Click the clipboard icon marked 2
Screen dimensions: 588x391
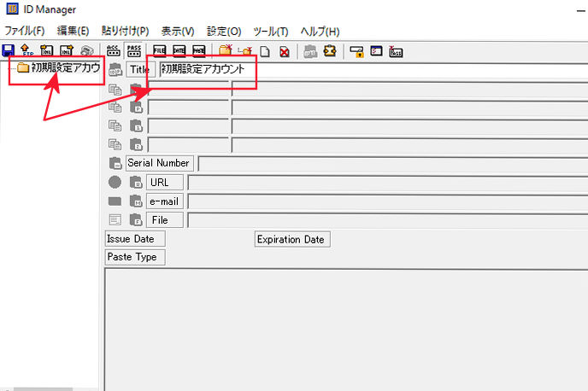click(x=136, y=144)
